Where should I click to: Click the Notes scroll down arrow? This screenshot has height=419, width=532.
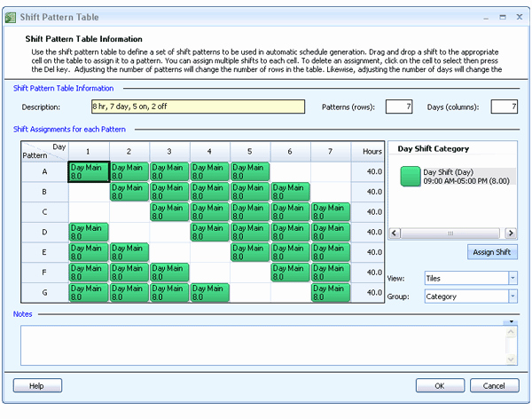(x=511, y=360)
